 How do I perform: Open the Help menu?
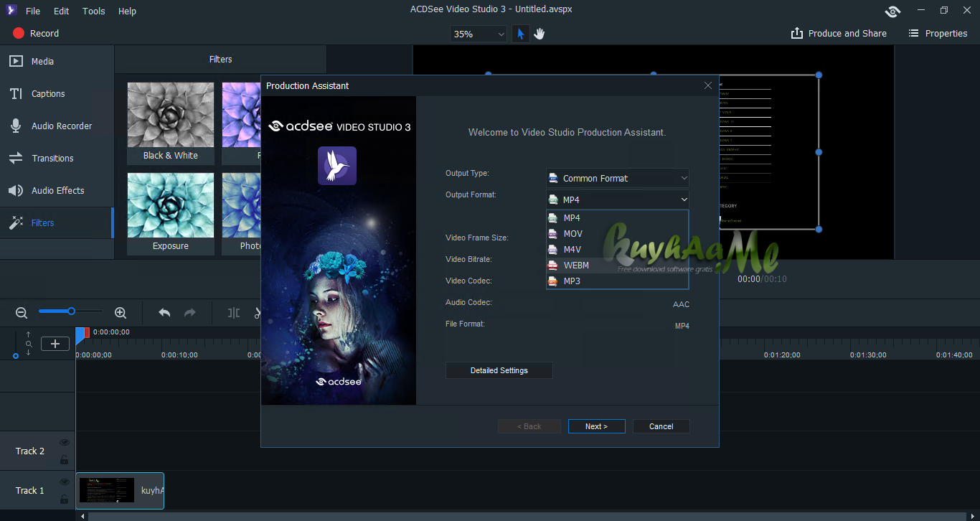click(x=127, y=11)
